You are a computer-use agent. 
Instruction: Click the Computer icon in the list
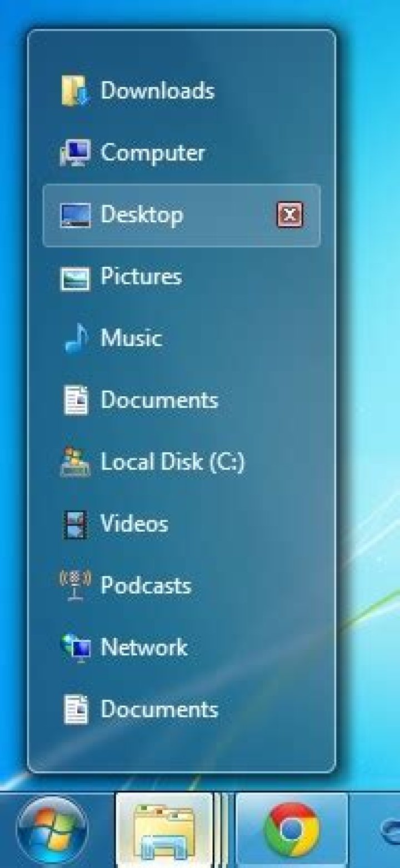(x=74, y=153)
